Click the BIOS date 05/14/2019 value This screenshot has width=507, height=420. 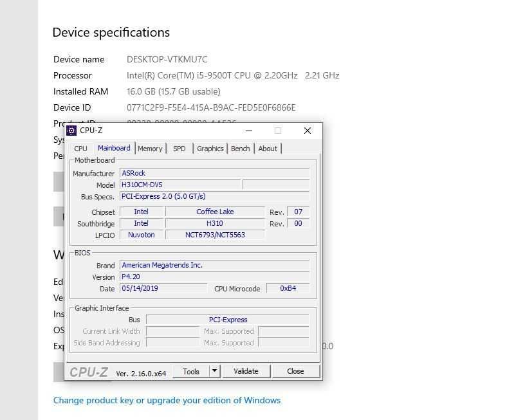click(x=163, y=288)
